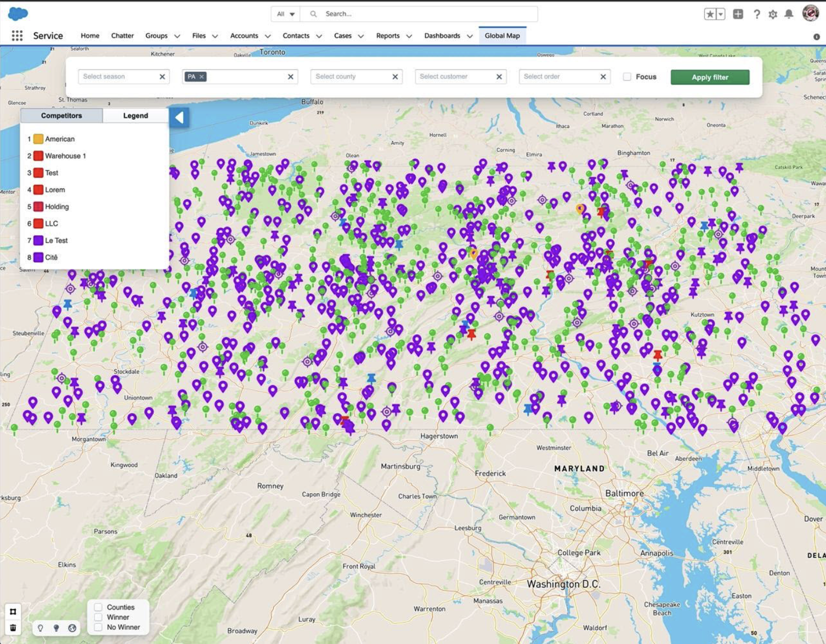Check the Winner checkbox
This screenshot has width=826, height=644.
pos(98,617)
